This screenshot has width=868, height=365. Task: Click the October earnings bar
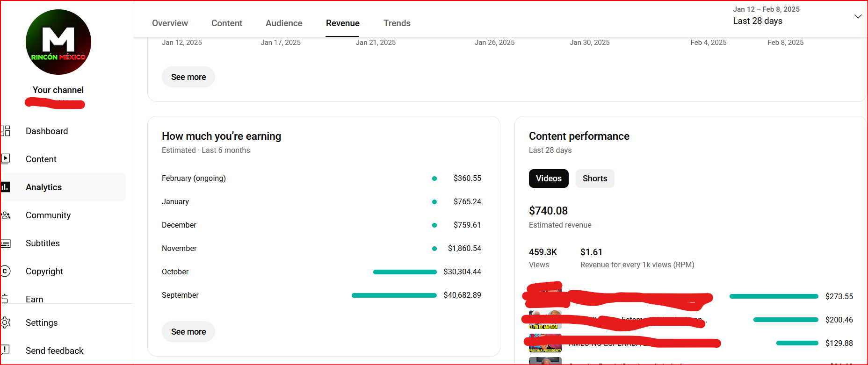coord(405,272)
